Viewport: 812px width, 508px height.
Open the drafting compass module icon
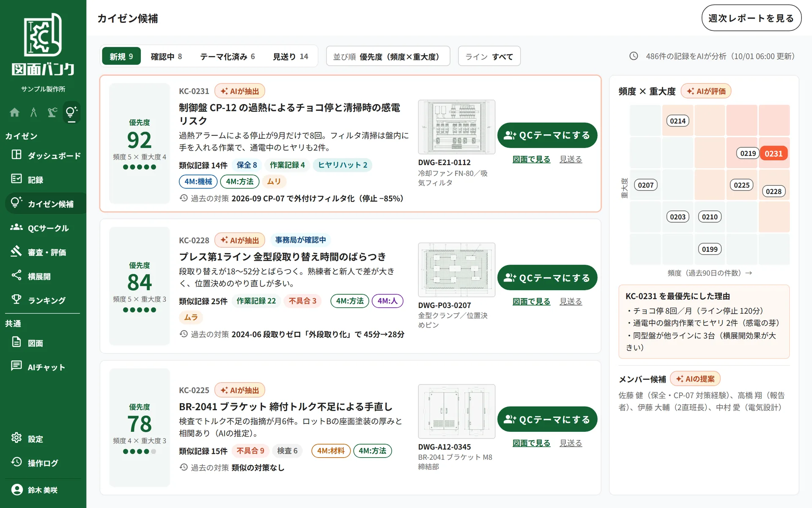pyautogui.click(x=33, y=112)
